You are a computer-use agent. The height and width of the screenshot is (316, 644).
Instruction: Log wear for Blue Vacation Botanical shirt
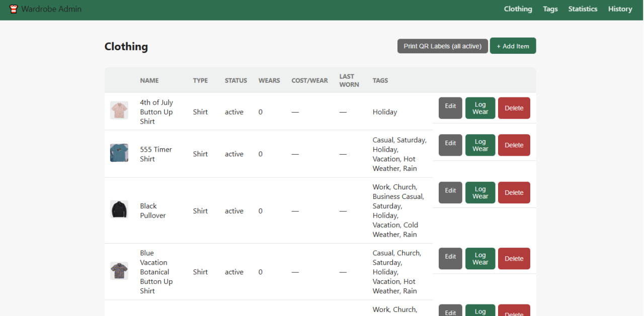pos(480,259)
